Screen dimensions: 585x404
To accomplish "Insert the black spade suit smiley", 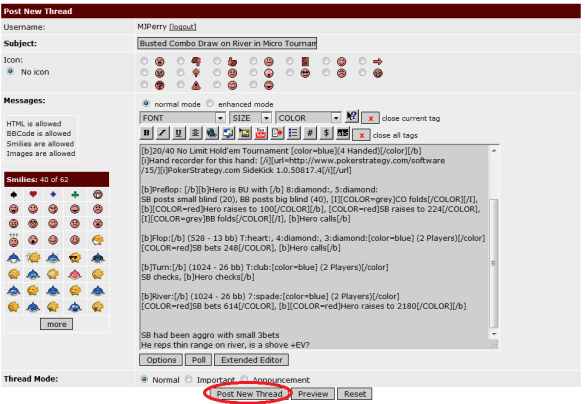I will coord(13,194).
